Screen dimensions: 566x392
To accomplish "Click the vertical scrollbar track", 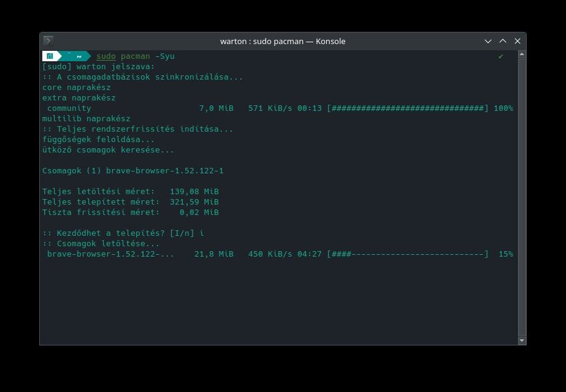I will click(x=522, y=198).
